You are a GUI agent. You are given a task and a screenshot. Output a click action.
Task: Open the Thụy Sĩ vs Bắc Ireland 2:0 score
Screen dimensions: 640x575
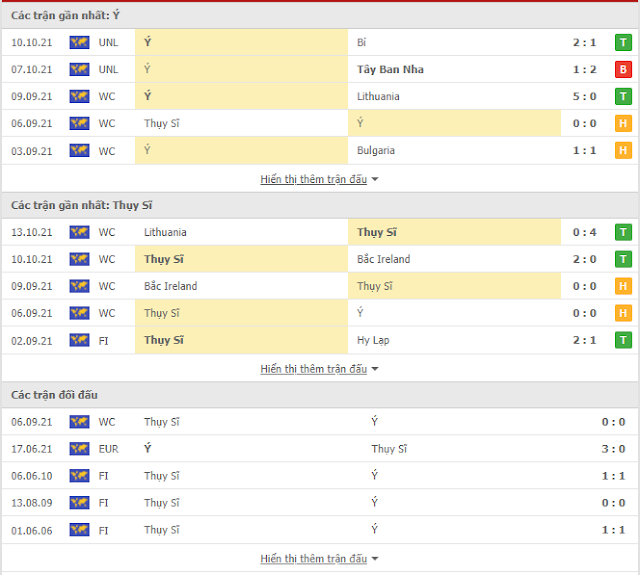(x=584, y=259)
